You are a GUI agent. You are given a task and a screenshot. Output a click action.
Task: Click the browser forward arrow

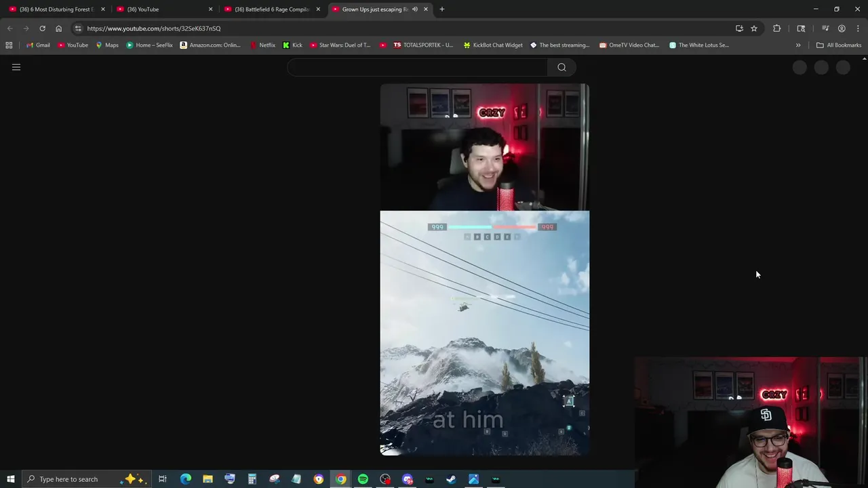point(26,28)
